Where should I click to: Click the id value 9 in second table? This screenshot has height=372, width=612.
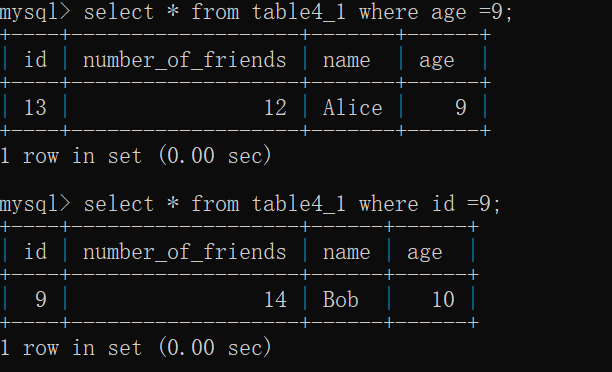pos(41,299)
